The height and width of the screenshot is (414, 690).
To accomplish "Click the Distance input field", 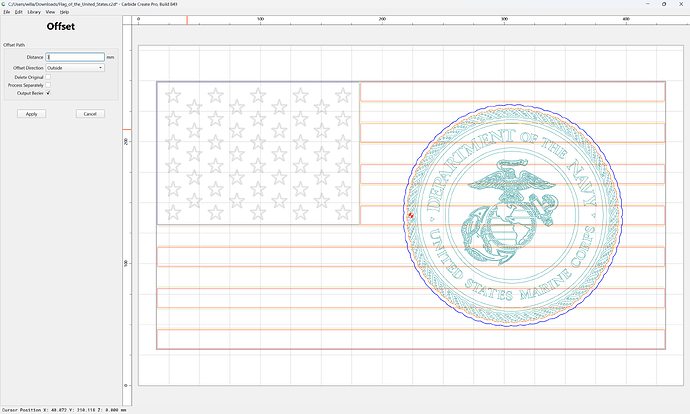I will pyautogui.click(x=75, y=57).
